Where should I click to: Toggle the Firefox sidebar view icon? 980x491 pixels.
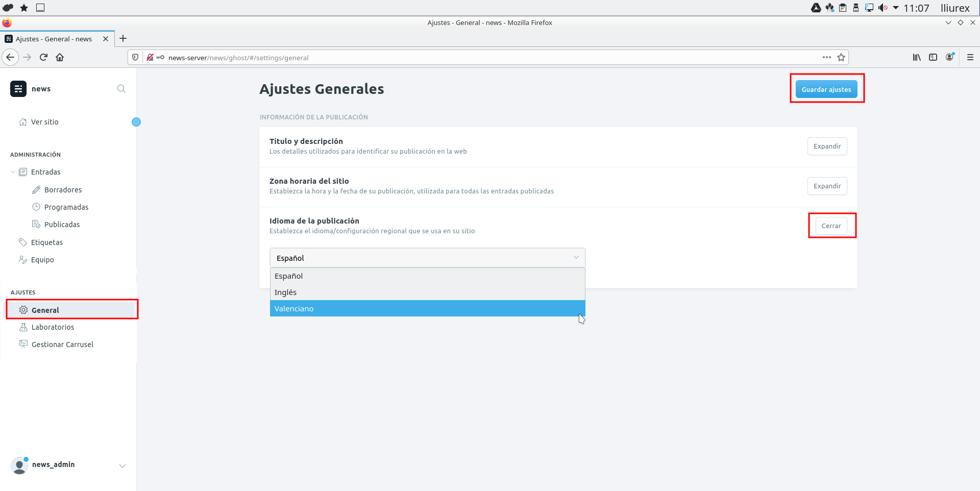tap(933, 57)
